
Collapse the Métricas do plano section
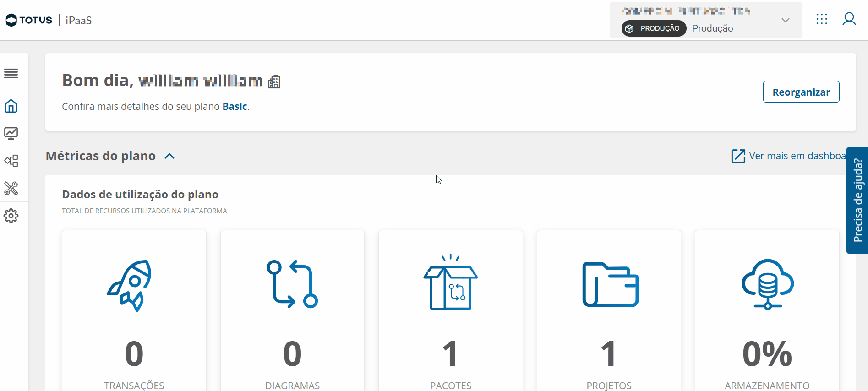[x=169, y=156]
